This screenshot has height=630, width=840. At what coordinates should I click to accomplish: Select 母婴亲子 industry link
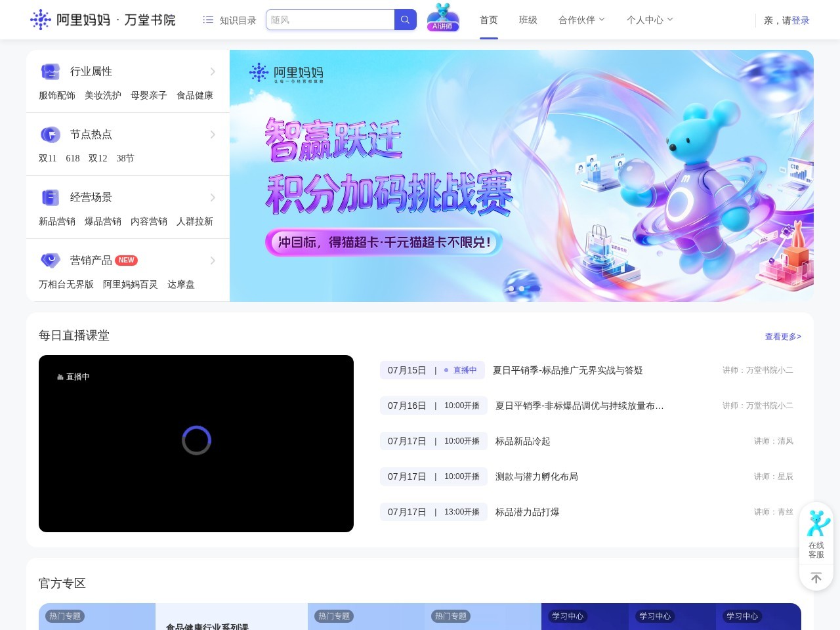pos(149,95)
